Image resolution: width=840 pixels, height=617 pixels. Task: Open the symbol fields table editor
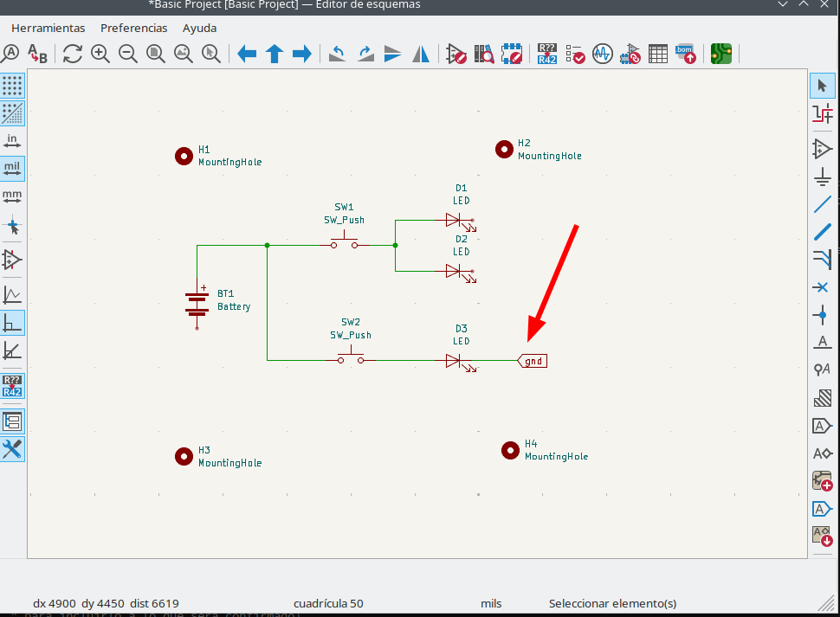tap(658, 54)
